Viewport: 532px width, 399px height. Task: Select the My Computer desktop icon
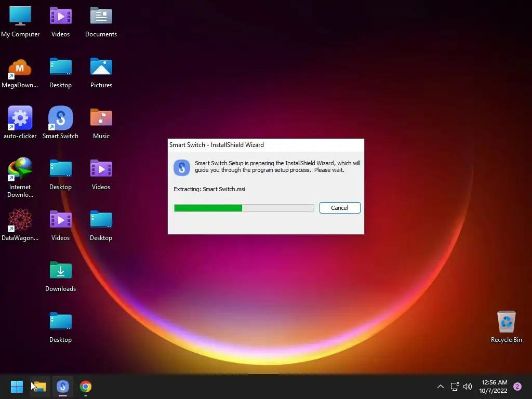pos(20,22)
